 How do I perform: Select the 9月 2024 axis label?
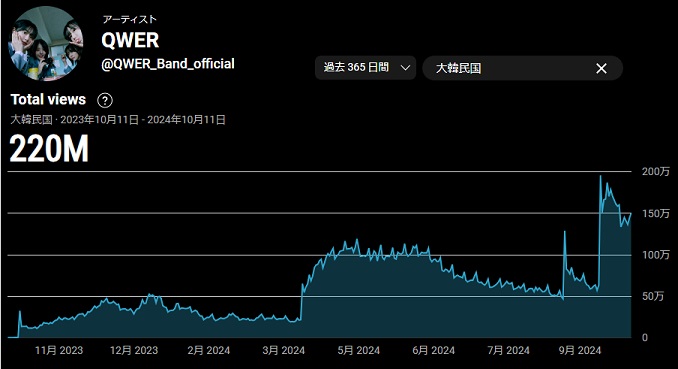pos(579,350)
